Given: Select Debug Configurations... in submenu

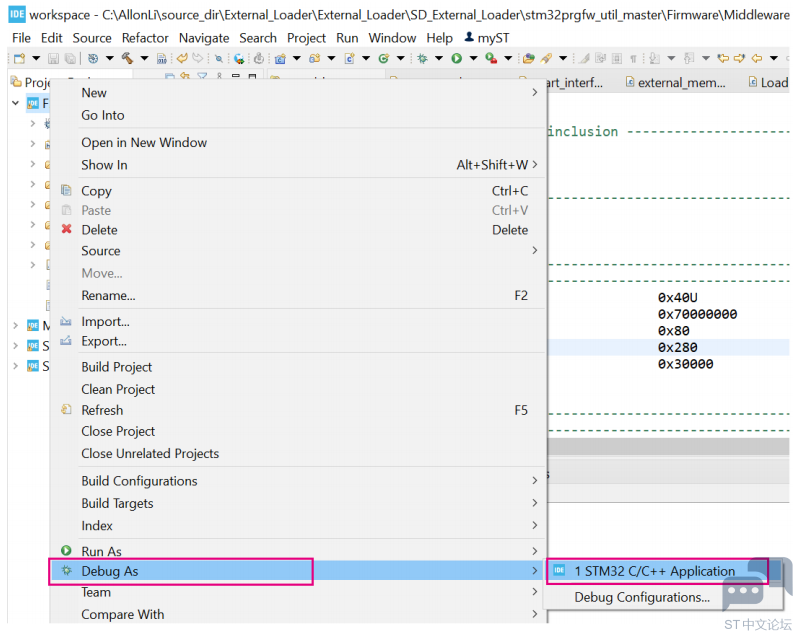Looking at the screenshot, I should click(642, 597).
